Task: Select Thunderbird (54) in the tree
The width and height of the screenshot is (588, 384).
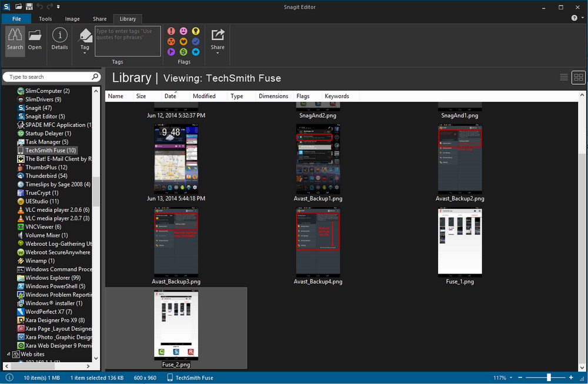Action: pos(42,175)
